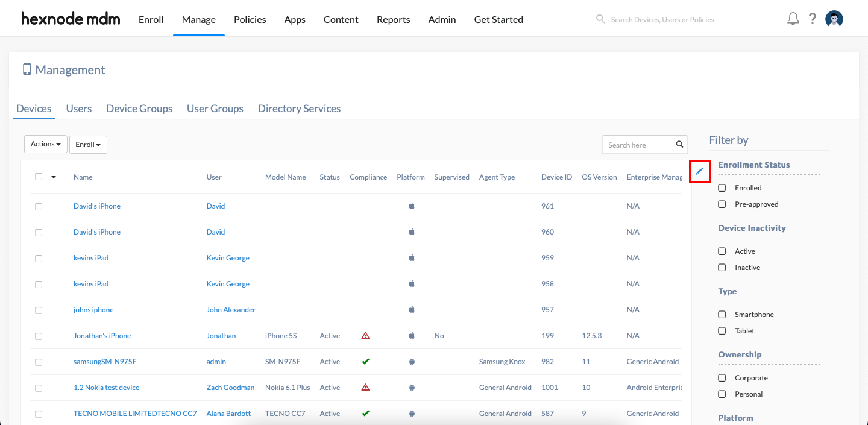This screenshot has width=868, height=425.
Task: Expand the arrow beside the header checkbox
Action: pos(54,177)
